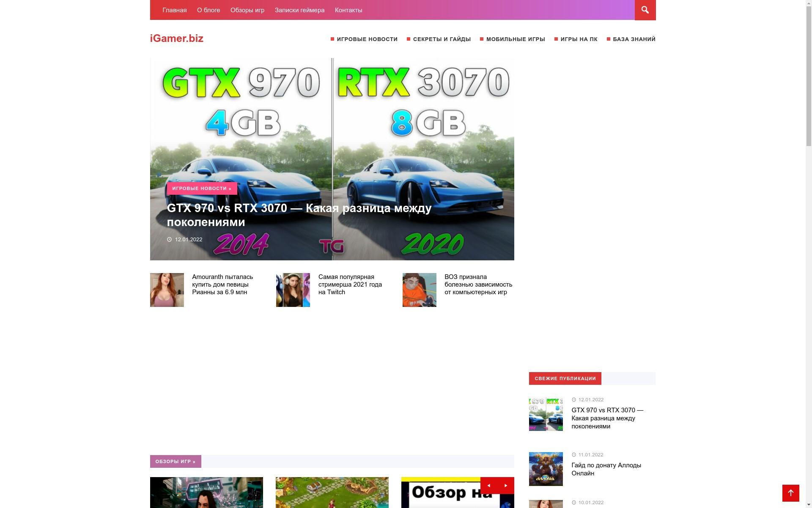Open the iGamer.biz site logo
812x508 pixels.
(176, 39)
